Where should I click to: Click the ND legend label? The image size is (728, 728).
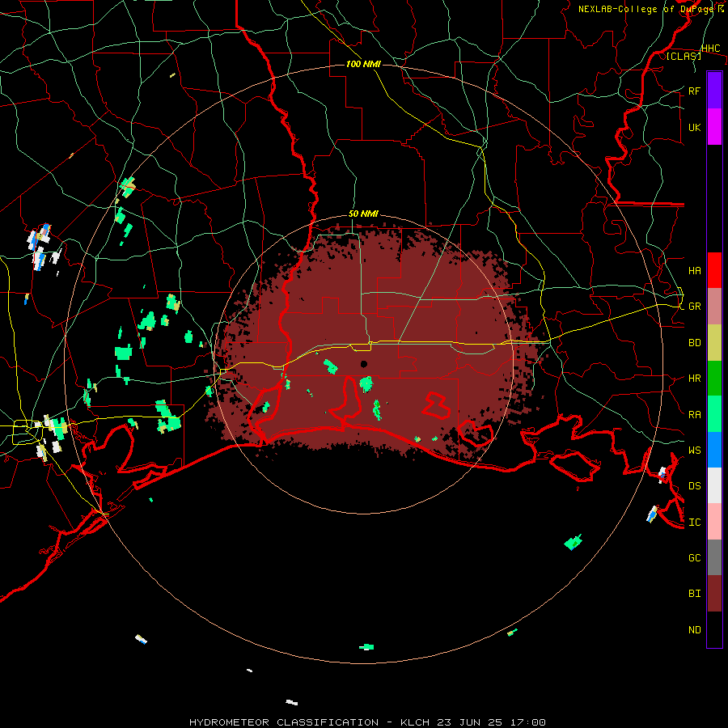point(694,630)
